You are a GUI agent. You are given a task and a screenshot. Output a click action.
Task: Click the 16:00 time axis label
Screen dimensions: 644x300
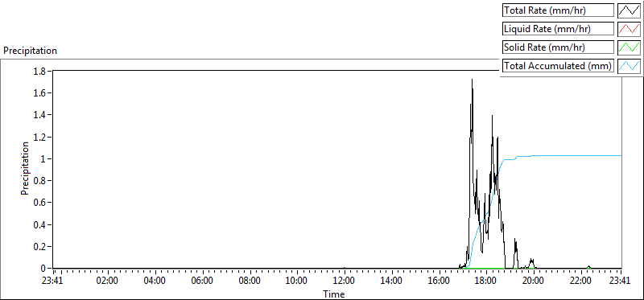click(439, 282)
